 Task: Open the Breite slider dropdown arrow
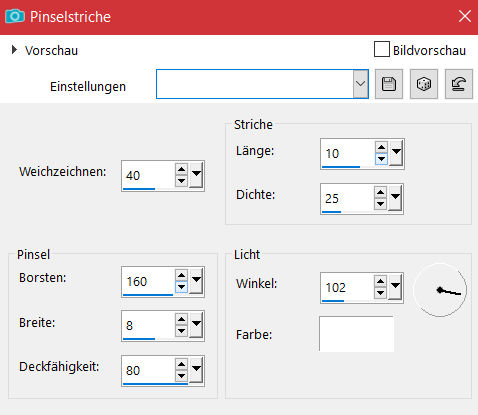pos(196,325)
